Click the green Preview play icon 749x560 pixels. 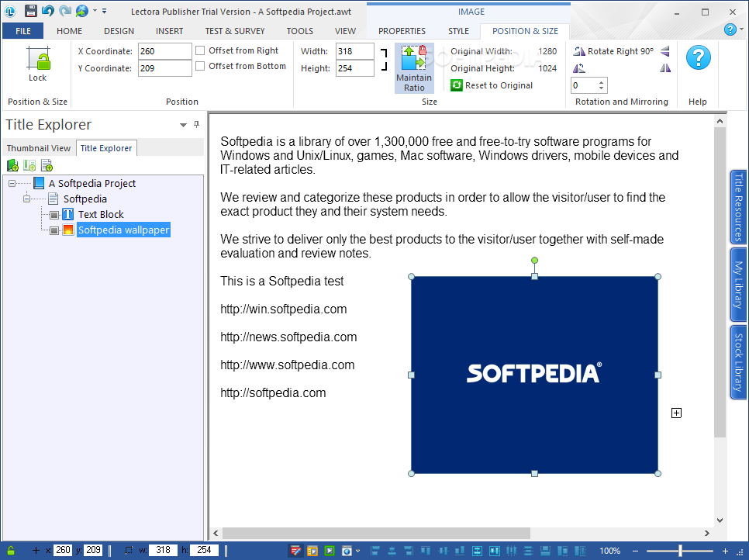click(330, 551)
